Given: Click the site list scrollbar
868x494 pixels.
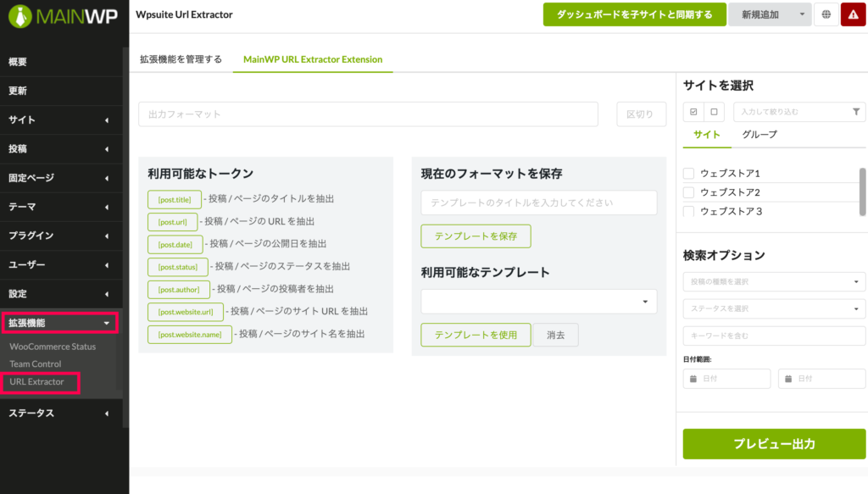Looking at the screenshot, I should [x=862, y=192].
